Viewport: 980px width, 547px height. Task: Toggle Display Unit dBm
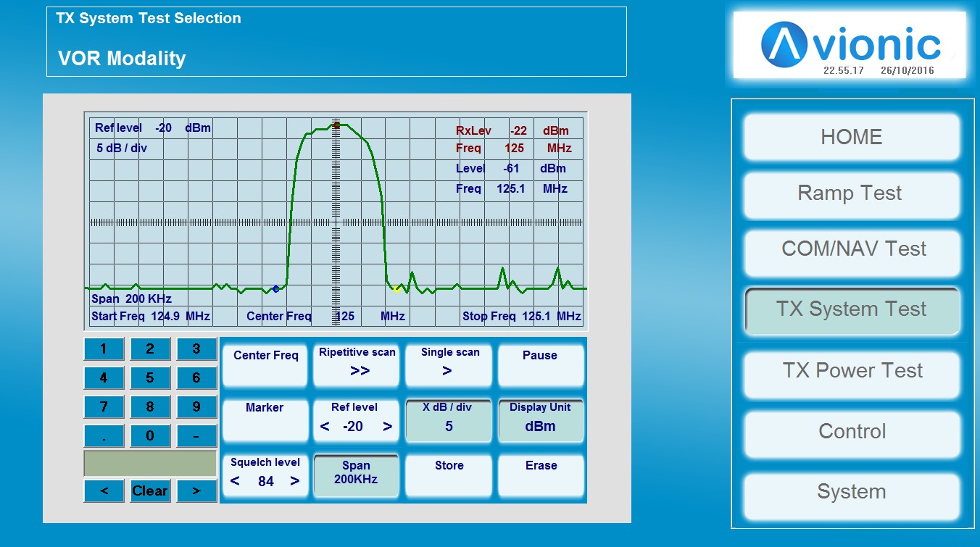[541, 419]
